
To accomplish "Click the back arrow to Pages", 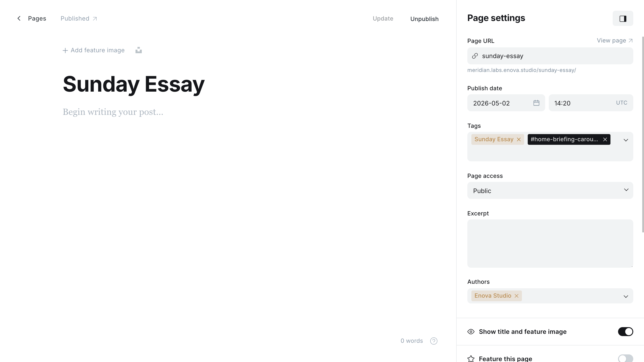I will [19, 19].
